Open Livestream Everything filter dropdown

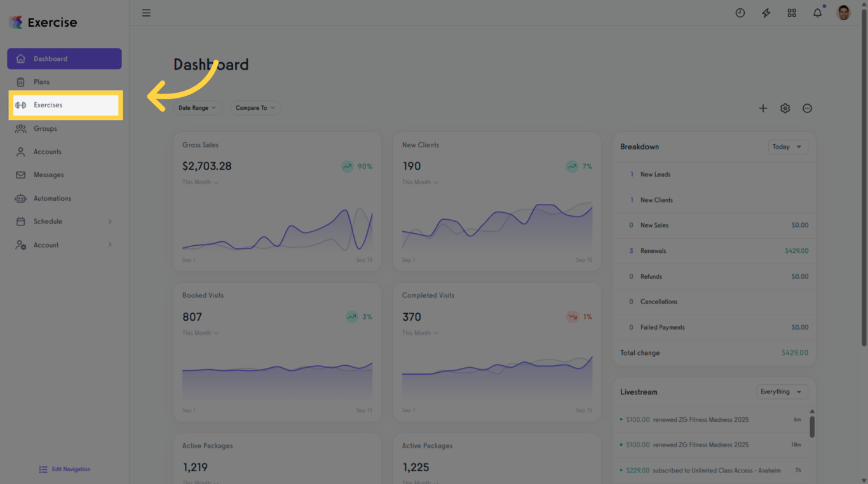click(782, 392)
